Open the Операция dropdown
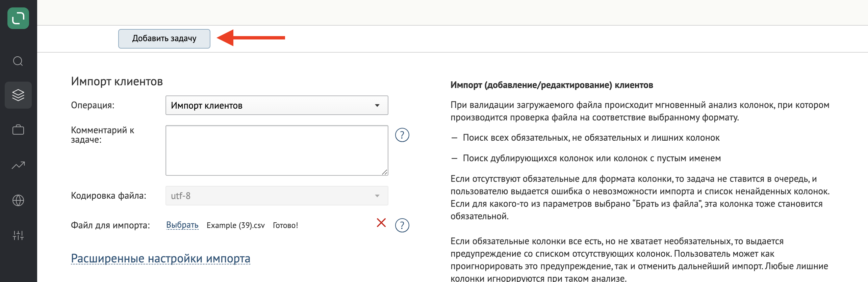868x282 pixels. click(277, 105)
